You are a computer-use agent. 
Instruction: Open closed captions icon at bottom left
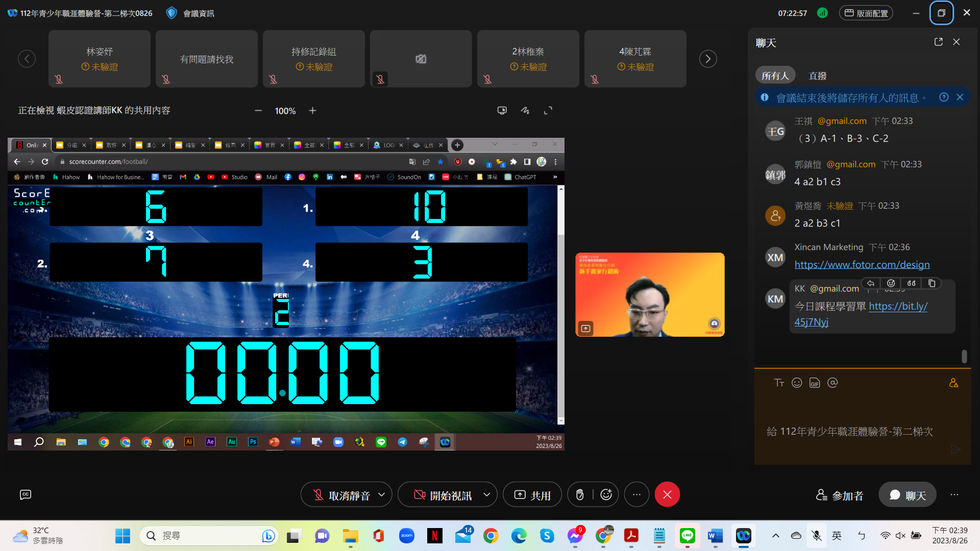coord(25,494)
